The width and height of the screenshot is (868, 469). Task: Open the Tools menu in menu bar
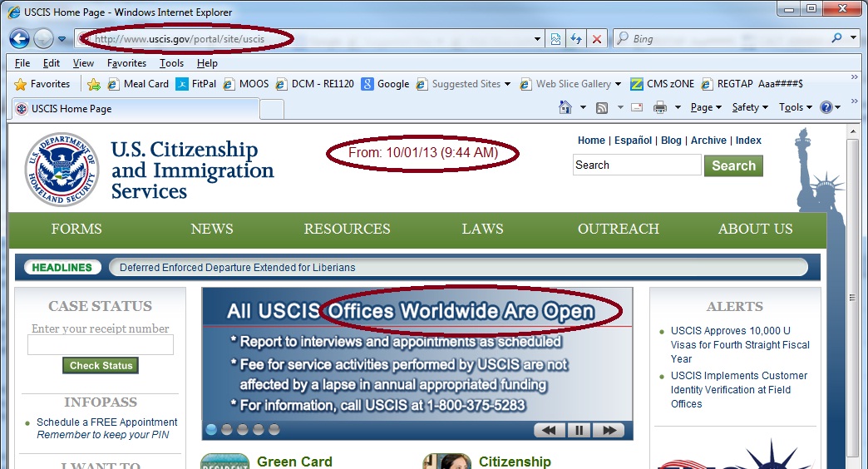pyautogui.click(x=171, y=63)
